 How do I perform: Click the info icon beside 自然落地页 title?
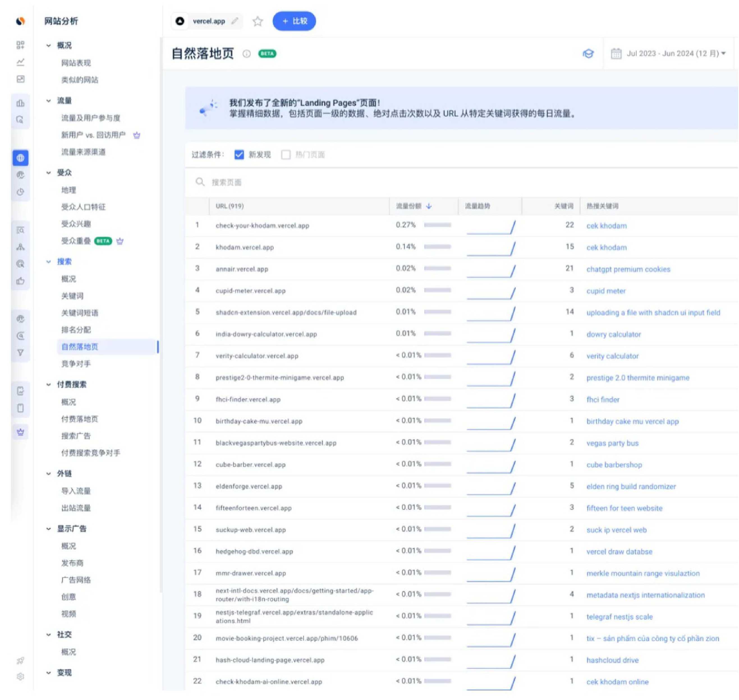point(247,54)
